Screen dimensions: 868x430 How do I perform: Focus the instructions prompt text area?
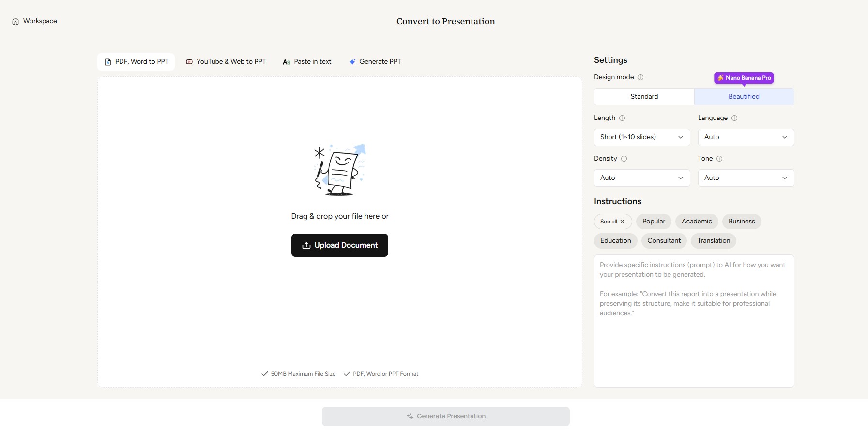[x=694, y=321]
